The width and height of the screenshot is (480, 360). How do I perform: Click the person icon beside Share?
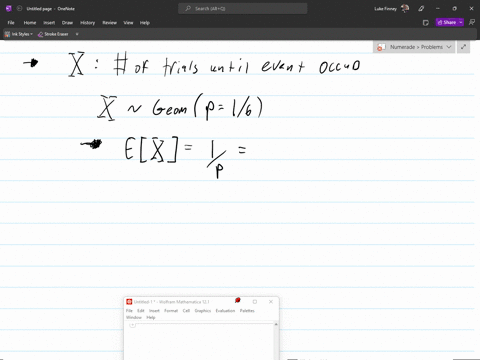(472, 22)
